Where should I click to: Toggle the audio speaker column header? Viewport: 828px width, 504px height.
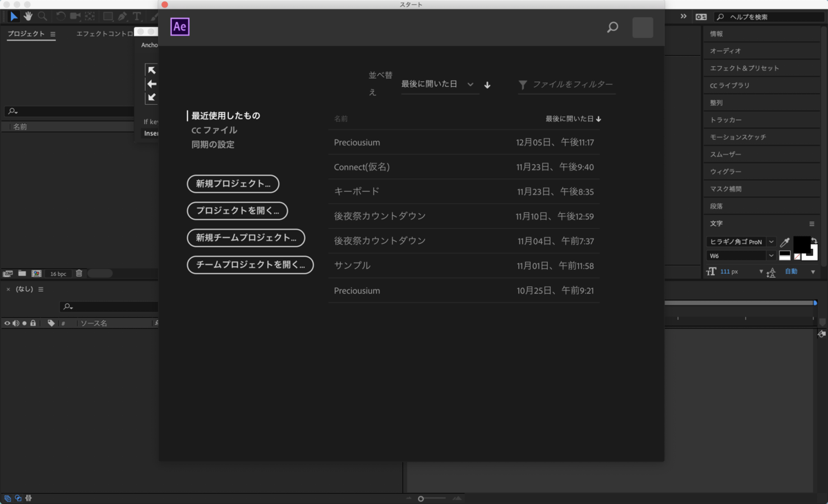pos(15,323)
